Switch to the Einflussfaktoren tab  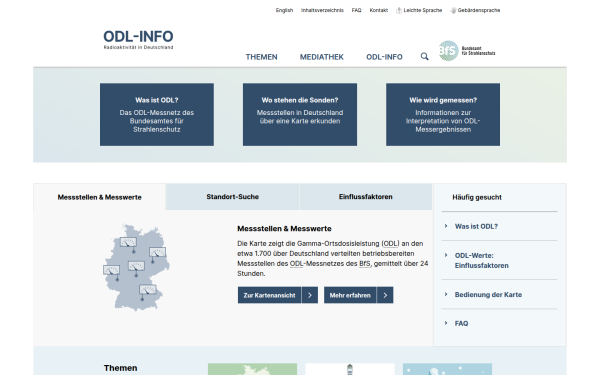point(365,197)
